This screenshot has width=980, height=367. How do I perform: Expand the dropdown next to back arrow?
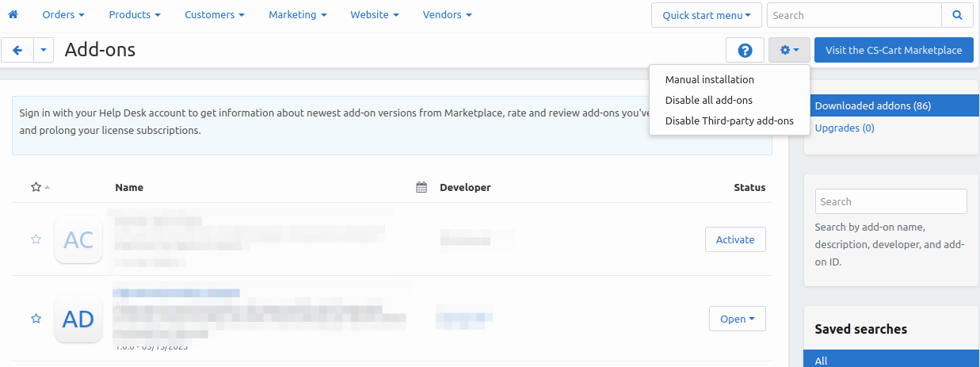(x=43, y=50)
